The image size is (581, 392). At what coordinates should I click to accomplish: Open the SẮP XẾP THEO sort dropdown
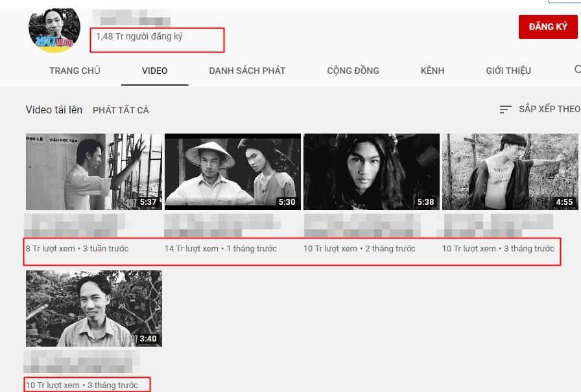tap(549, 109)
